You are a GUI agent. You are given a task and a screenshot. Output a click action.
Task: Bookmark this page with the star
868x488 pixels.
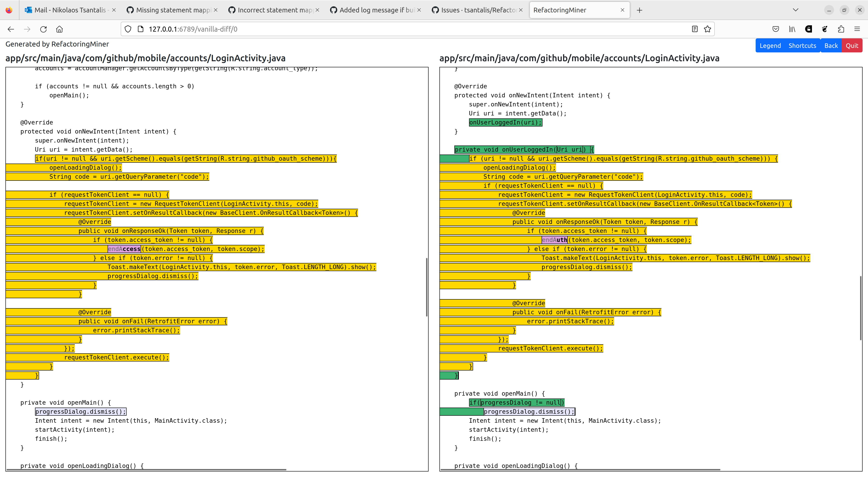pyautogui.click(x=708, y=29)
